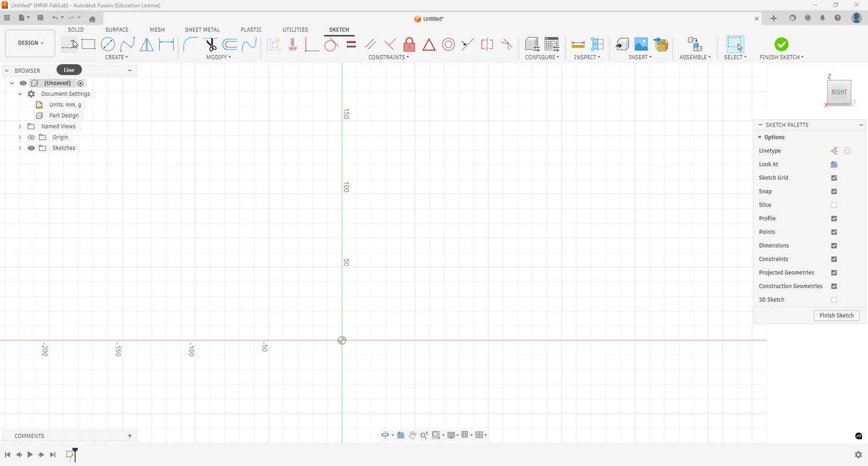Open the CONFIGURE dropdown menu
Screen dimensions: 868x466
[542, 57]
